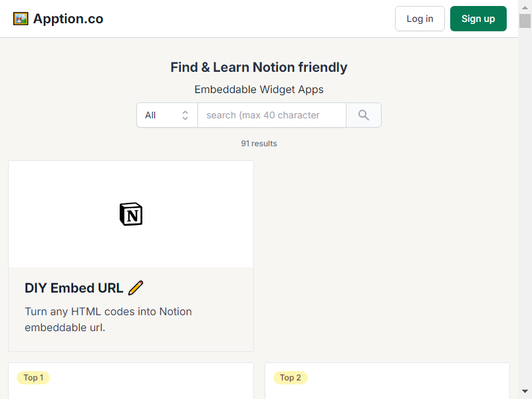Click the Notion logo on DIY Embed card
This screenshot has width=532, height=399.
point(131,214)
